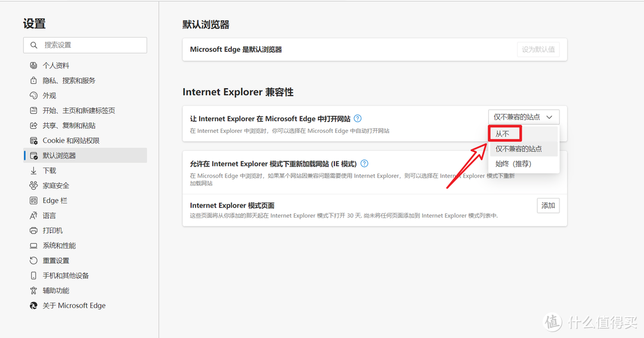Click the lock icon for 隐私、搜索和服务
The width and height of the screenshot is (644, 338).
pyautogui.click(x=33, y=80)
